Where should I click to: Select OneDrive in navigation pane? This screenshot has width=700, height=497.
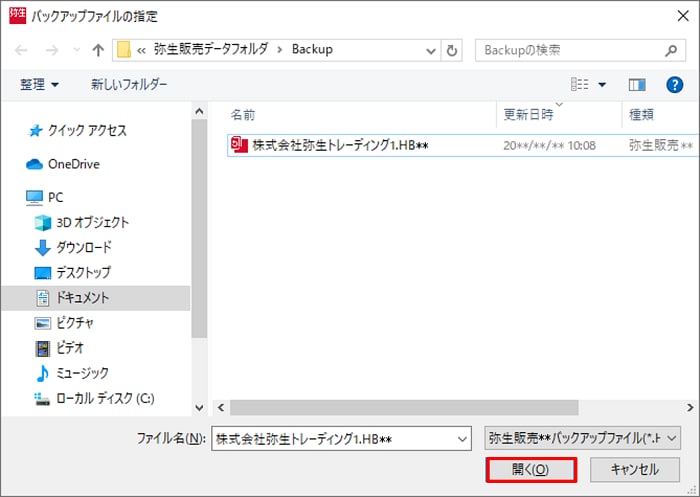74,164
